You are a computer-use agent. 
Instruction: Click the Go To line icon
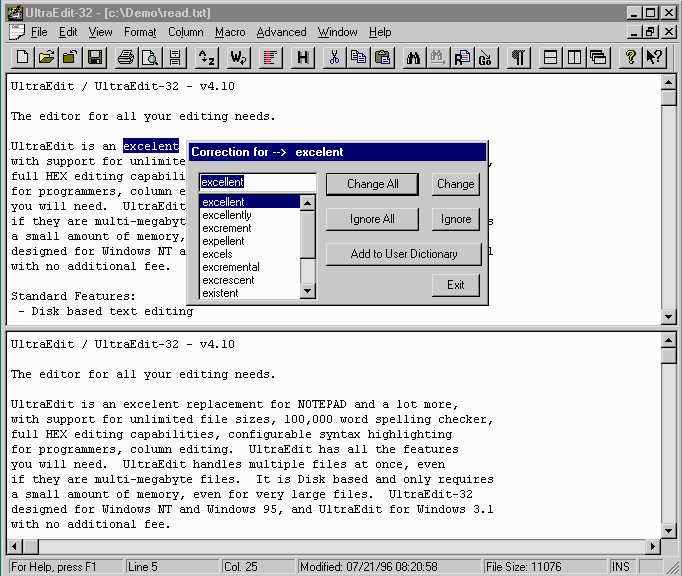(486, 57)
